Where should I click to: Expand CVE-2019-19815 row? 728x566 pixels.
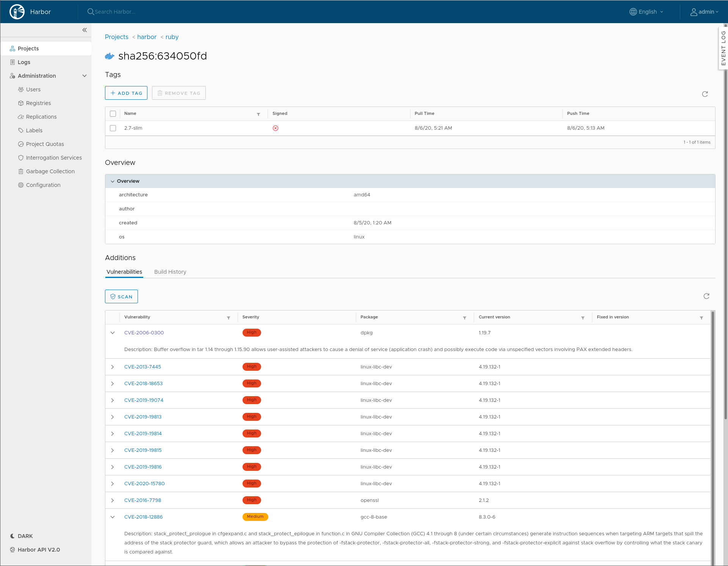point(113,450)
